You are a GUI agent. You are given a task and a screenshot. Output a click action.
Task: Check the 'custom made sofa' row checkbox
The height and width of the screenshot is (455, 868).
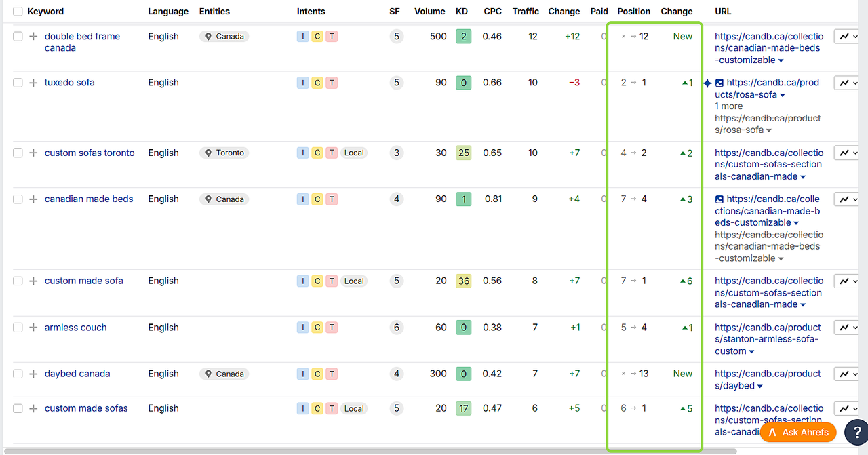click(x=18, y=281)
